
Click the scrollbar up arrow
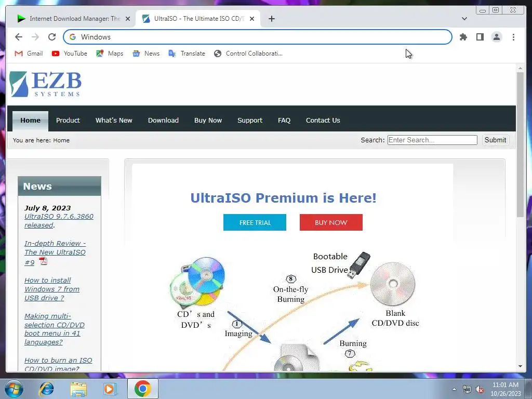[x=520, y=69]
